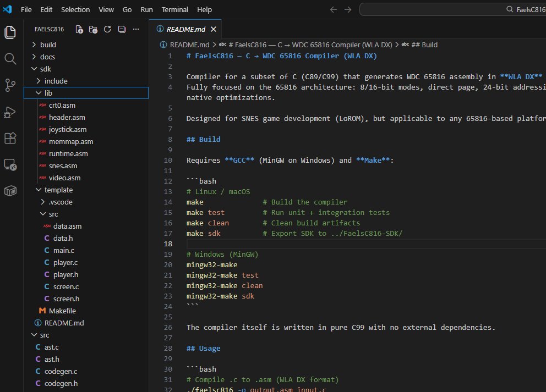Open screen.c source file

click(66, 286)
